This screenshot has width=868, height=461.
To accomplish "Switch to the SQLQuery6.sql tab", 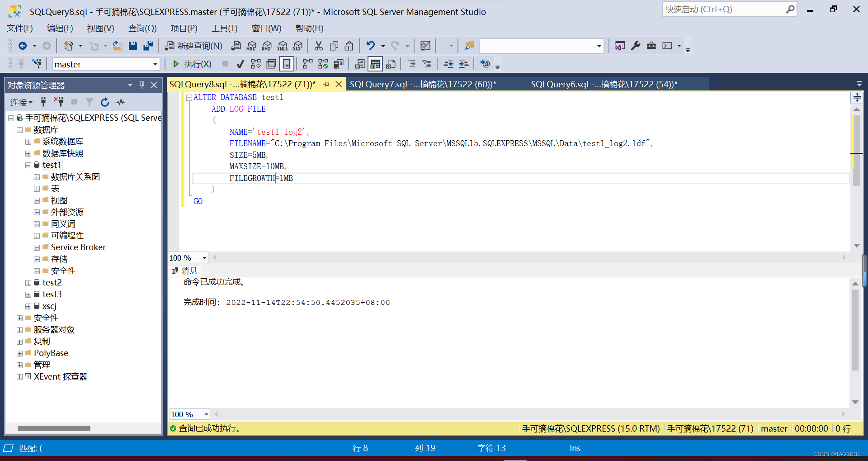I will (604, 85).
